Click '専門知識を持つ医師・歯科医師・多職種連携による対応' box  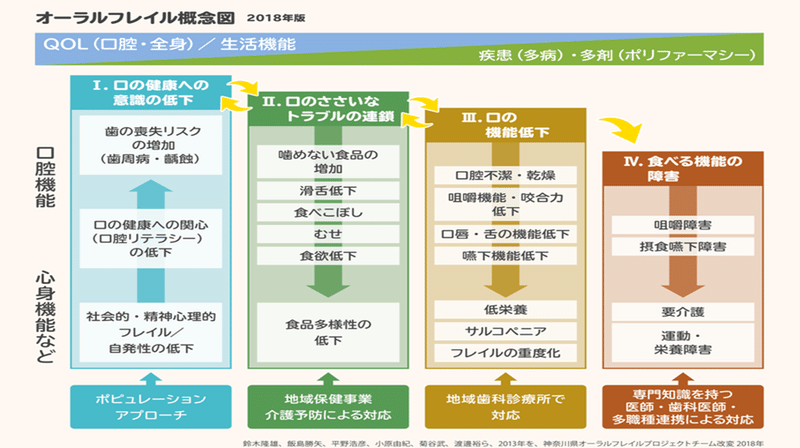tap(683, 407)
